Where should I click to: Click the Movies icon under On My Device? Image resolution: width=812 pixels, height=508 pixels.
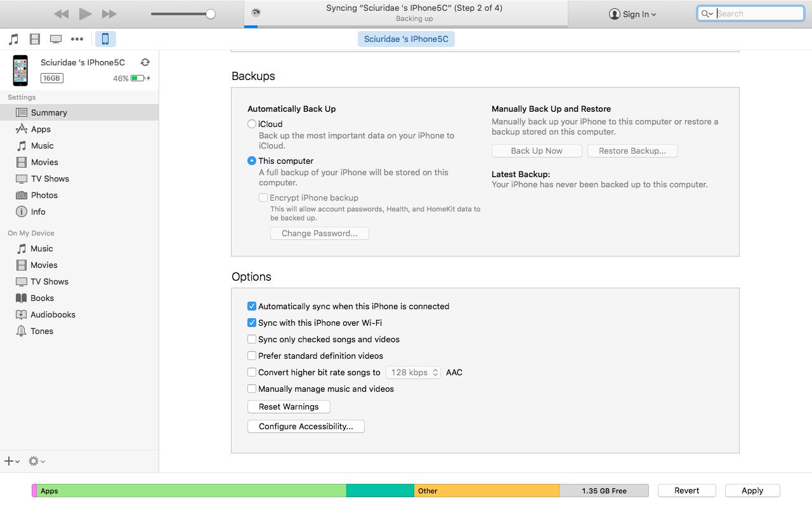point(22,265)
